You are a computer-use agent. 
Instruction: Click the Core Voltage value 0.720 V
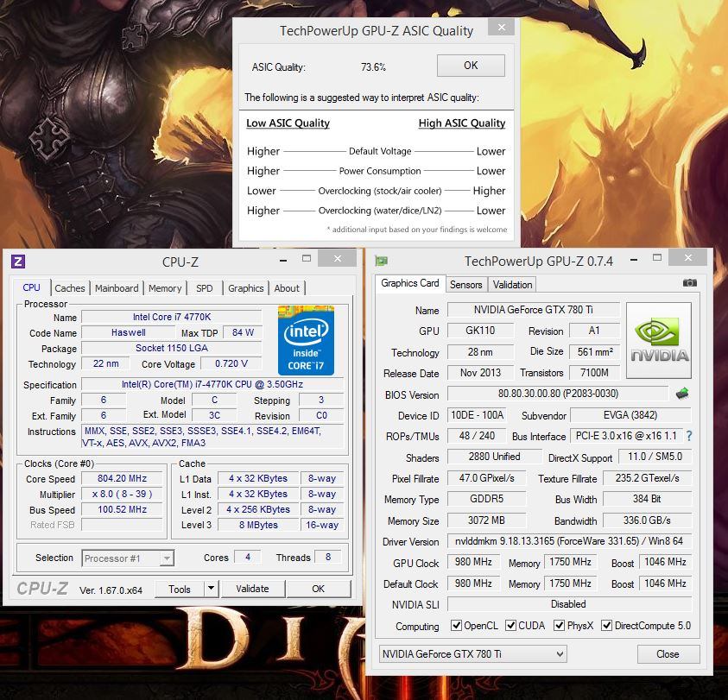(231, 363)
